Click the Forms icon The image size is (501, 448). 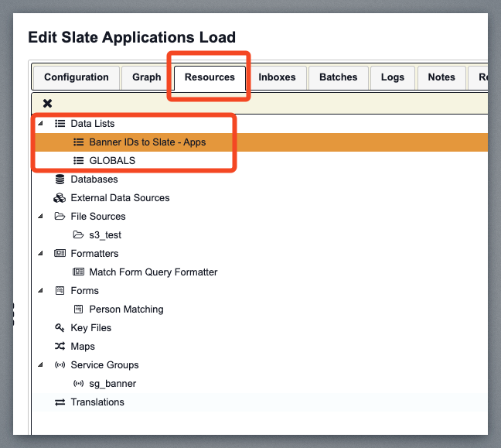(x=60, y=290)
